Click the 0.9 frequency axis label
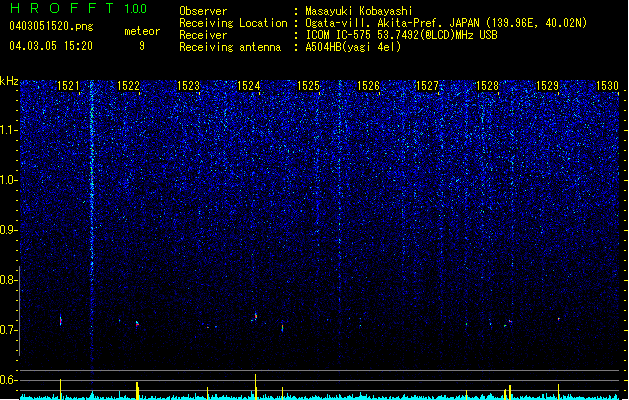 click(8, 230)
